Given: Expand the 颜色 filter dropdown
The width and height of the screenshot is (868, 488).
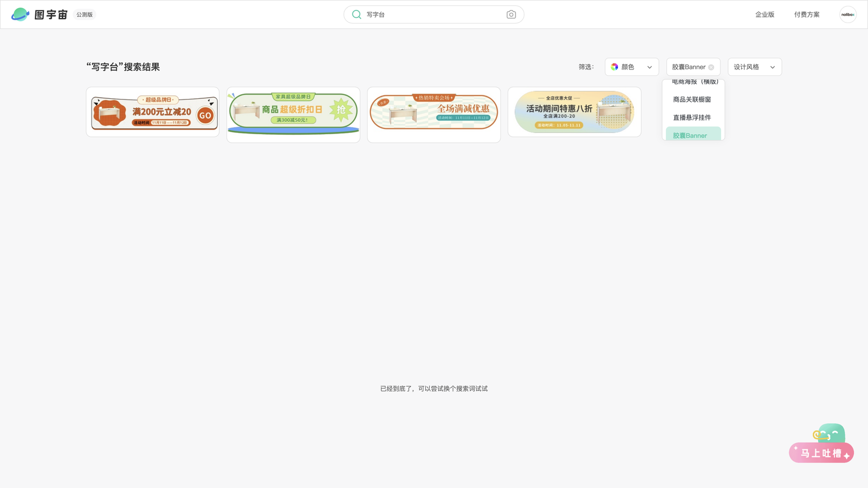Looking at the screenshot, I should pyautogui.click(x=632, y=67).
